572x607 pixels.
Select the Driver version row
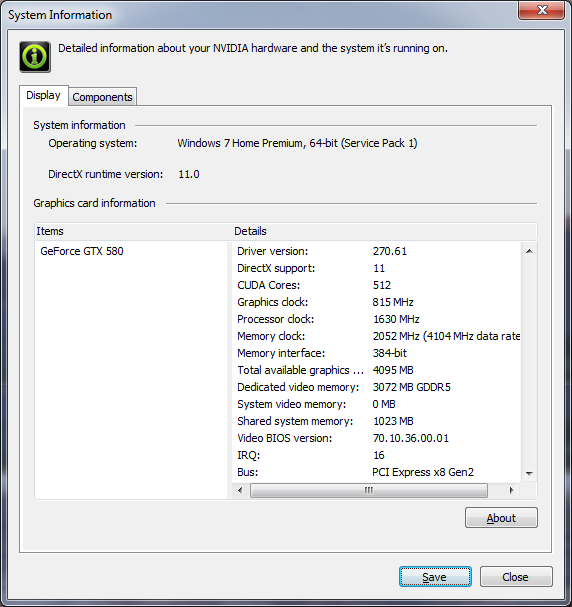coord(376,251)
